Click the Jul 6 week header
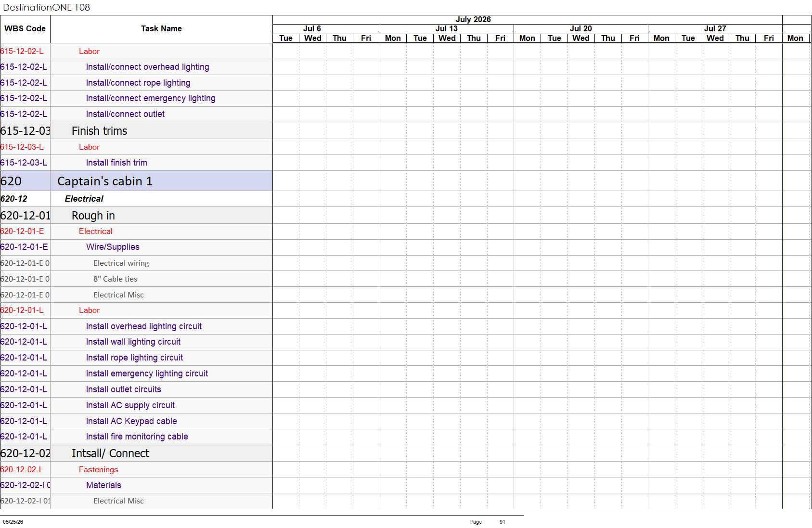Viewport: 812px width, 528px height. pos(312,29)
